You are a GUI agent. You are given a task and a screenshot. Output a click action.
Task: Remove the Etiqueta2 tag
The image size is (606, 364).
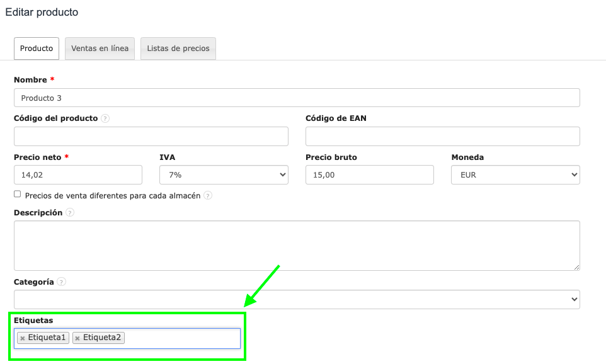(77, 338)
